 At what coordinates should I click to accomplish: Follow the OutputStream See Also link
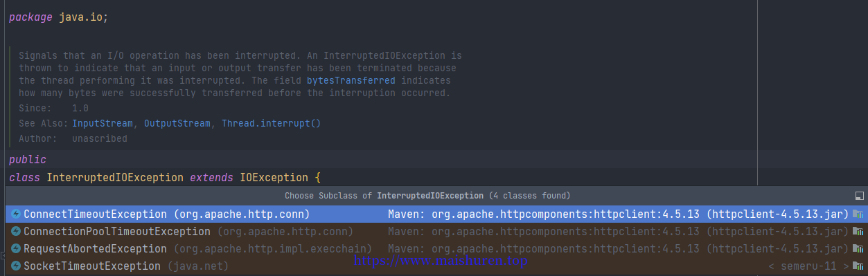pos(177,123)
